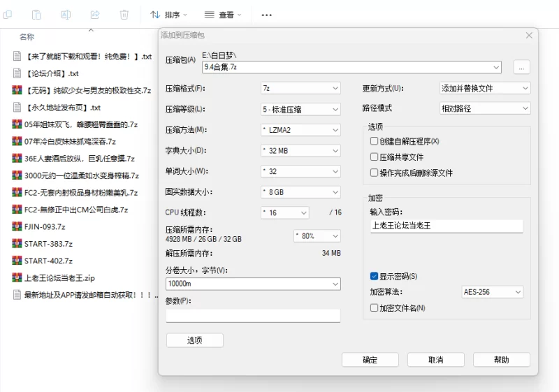This screenshot has height=392, width=559.
Task: Click the 确定 button
Action: (x=370, y=360)
